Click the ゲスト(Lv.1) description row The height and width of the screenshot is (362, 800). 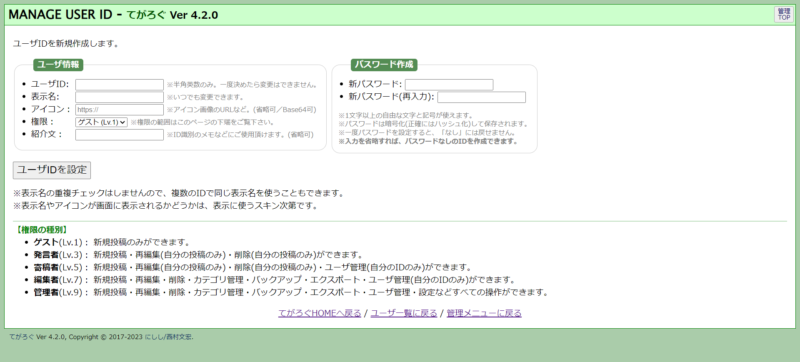coord(112,242)
